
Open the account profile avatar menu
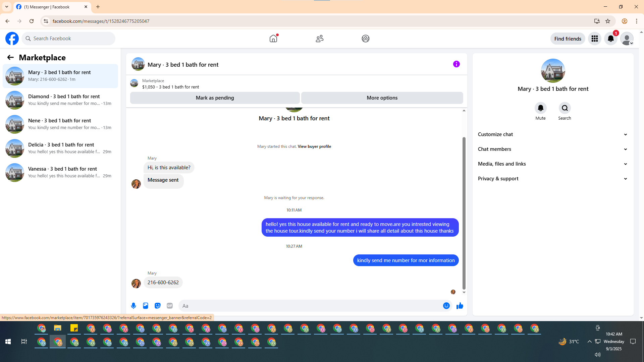point(627,39)
